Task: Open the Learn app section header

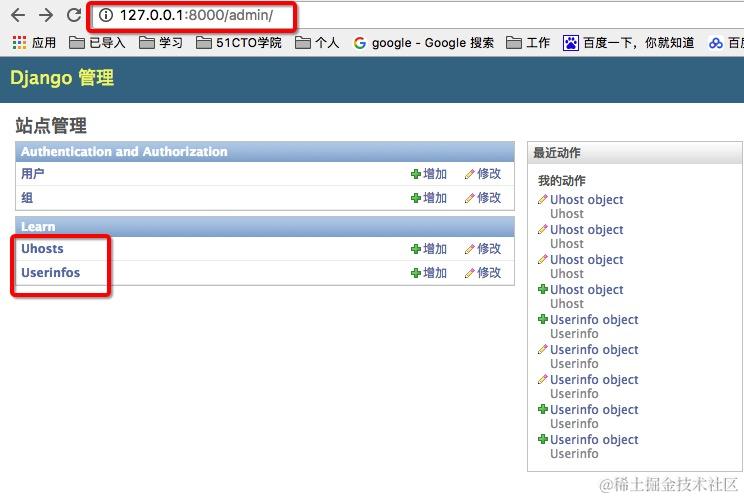Action: click(x=38, y=226)
